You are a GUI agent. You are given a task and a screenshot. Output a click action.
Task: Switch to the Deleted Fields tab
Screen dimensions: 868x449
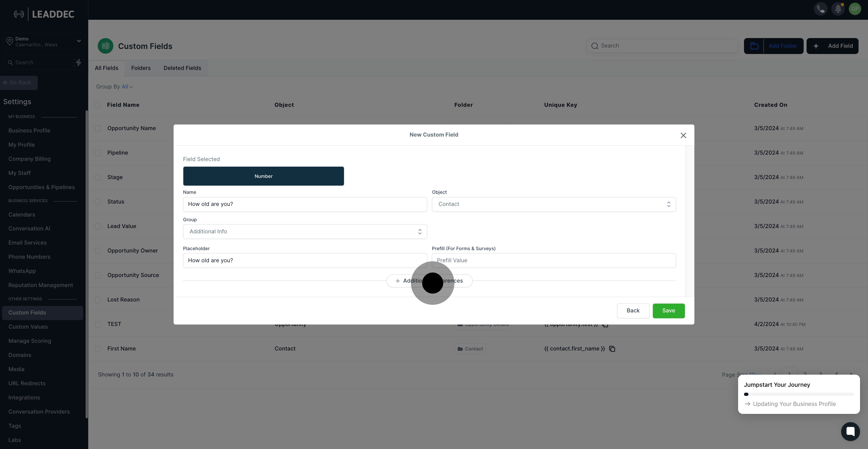(182, 68)
